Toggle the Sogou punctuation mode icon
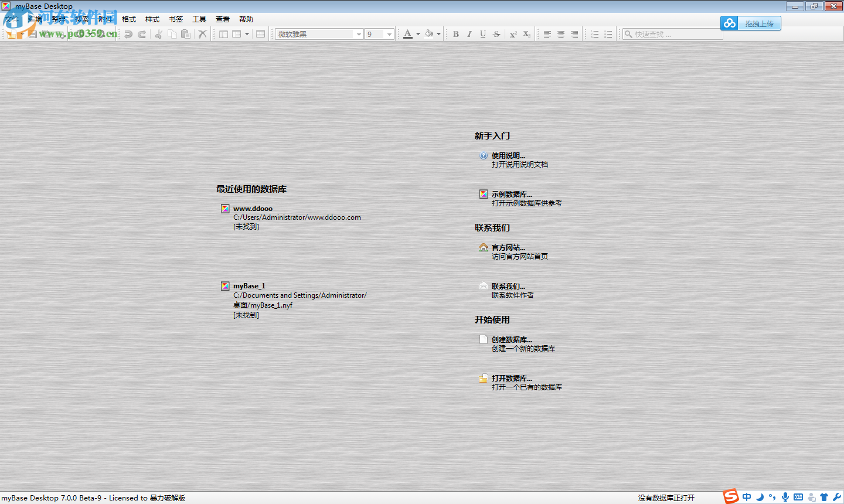This screenshot has height=504, width=844. click(772, 497)
